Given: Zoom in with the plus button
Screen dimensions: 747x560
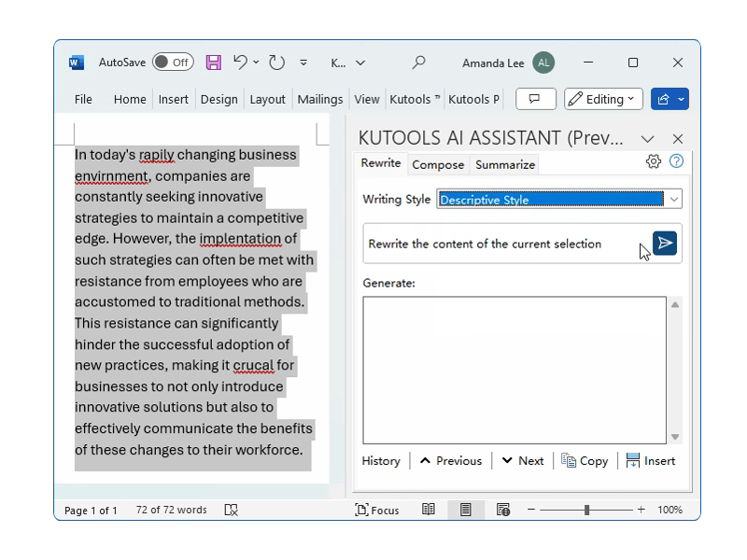Looking at the screenshot, I should click(641, 510).
